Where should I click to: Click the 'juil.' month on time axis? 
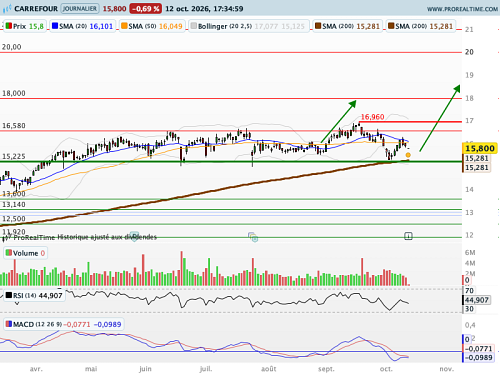click(206, 369)
